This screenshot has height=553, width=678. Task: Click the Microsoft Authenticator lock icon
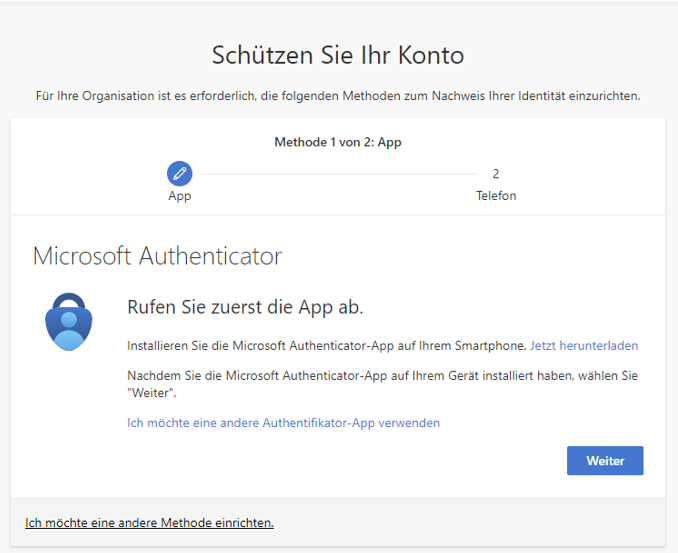69,321
